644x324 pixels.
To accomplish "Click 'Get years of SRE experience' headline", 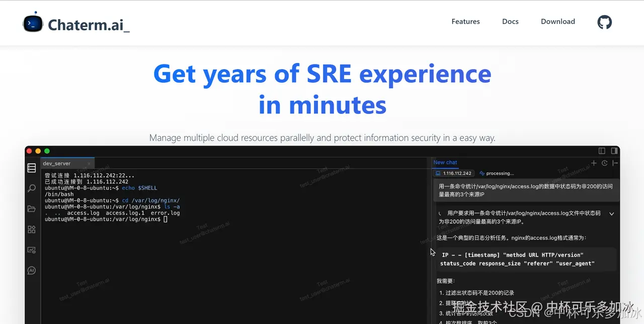I will point(323,74).
